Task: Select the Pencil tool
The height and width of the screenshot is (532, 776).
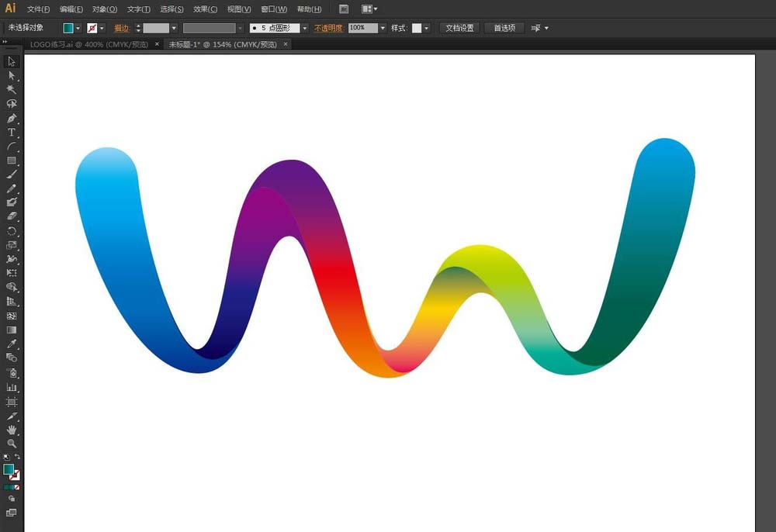Action: pos(12,188)
